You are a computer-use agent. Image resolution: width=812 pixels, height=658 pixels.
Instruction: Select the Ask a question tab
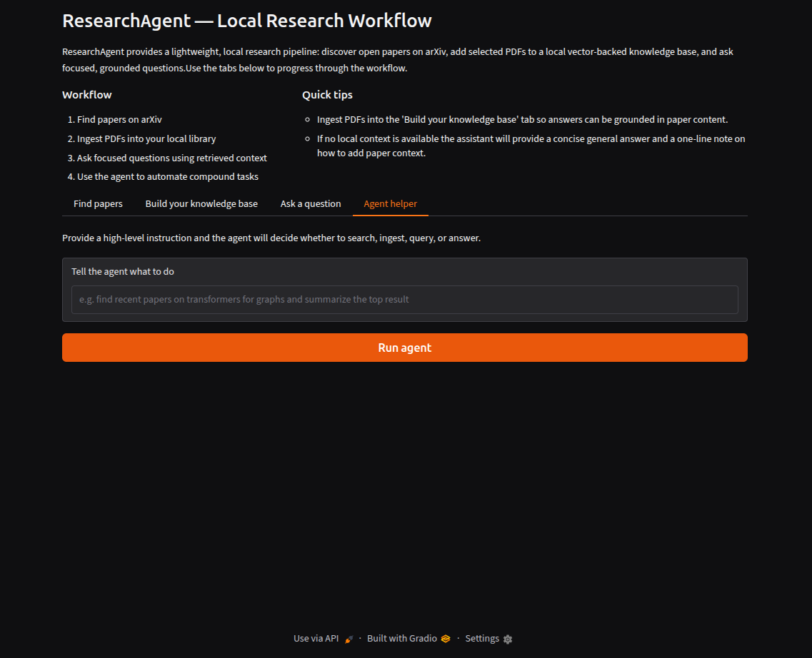tap(311, 204)
